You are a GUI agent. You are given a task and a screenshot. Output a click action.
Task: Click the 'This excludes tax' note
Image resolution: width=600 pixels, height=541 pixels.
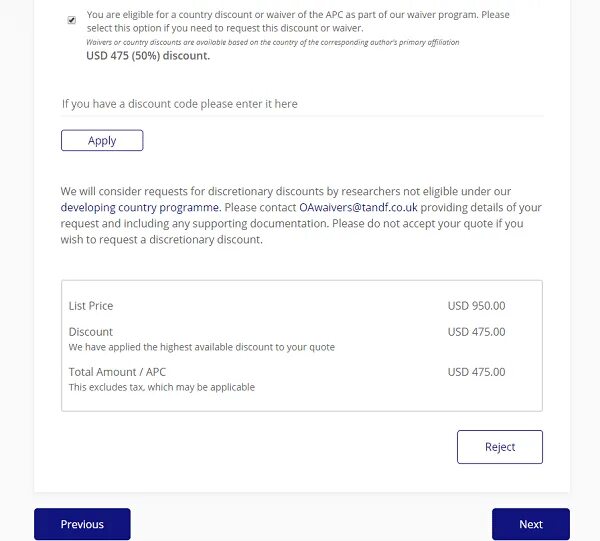[161, 387]
